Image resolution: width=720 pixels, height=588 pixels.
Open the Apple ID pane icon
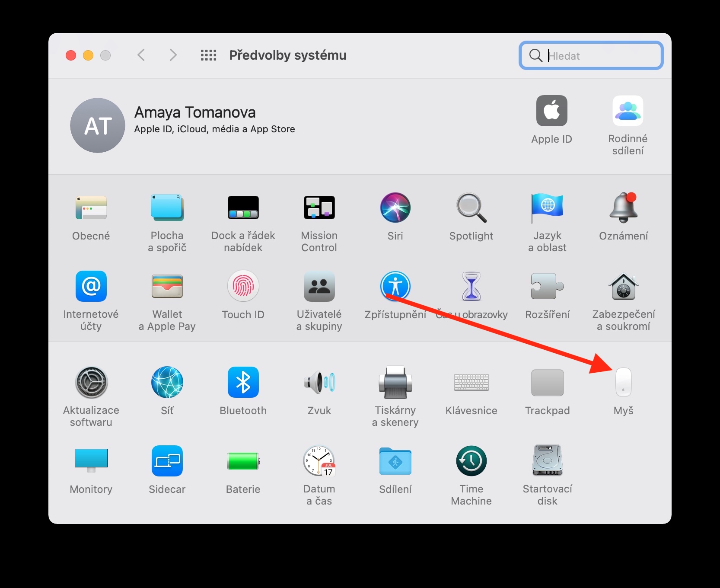(552, 111)
